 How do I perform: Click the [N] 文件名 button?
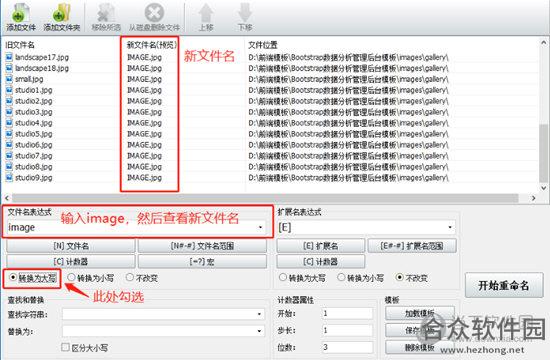click(x=71, y=246)
